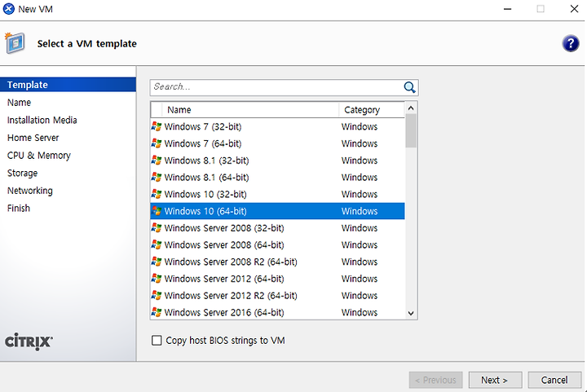
Task: Select the 'Windows 8.1 (64-bit)' row text
Action: click(206, 177)
